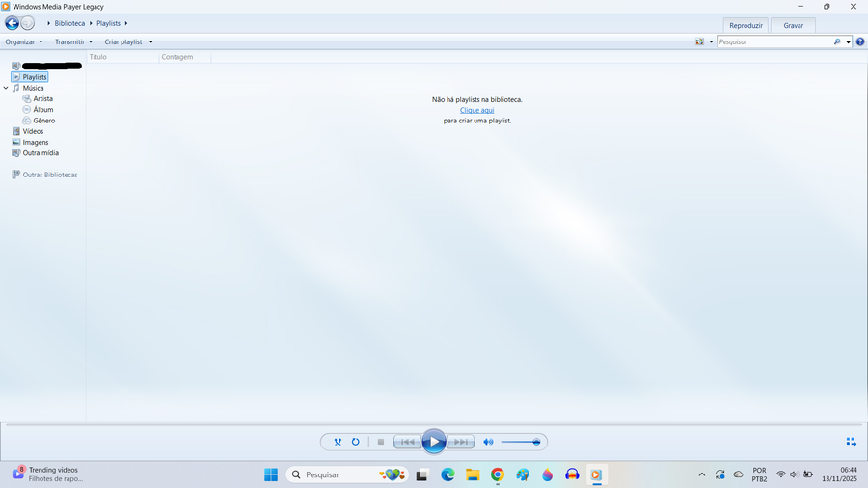The height and width of the screenshot is (488, 868).
Task: Toggle shuffle playback mode
Action: (338, 442)
